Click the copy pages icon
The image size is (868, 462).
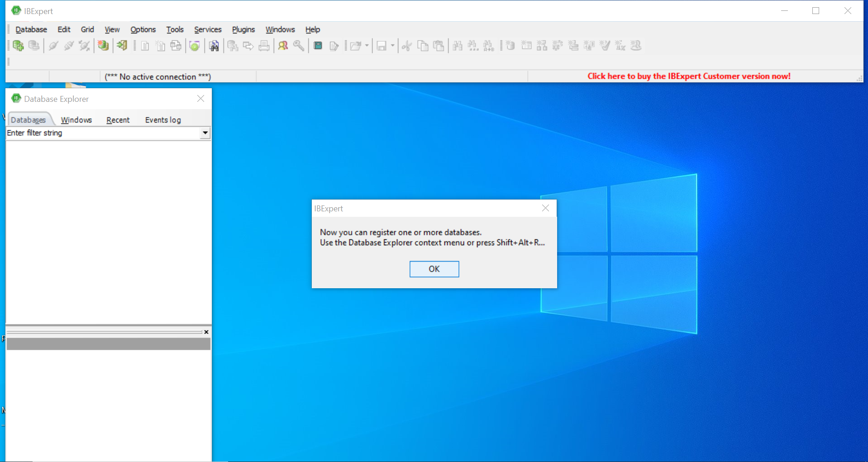pyautogui.click(x=423, y=46)
